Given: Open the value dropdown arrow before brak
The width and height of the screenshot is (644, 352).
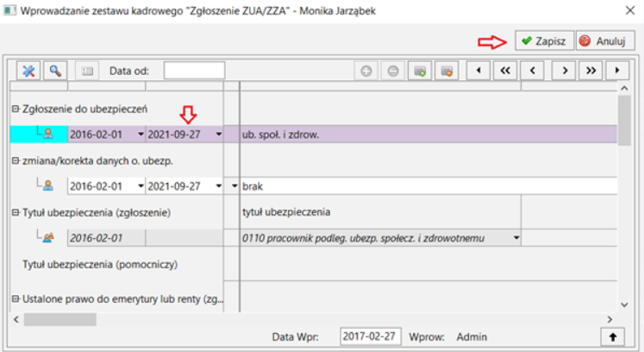Looking at the screenshot, I should (234, 186).
